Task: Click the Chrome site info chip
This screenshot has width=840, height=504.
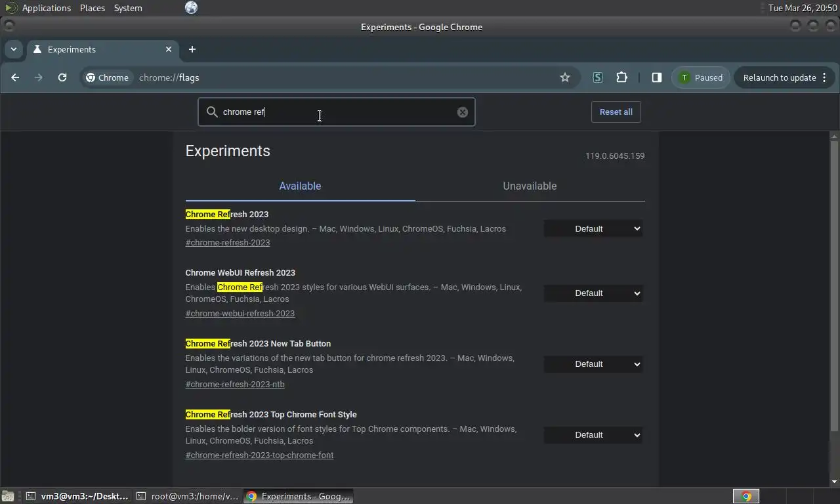Action: pos(107,77)
